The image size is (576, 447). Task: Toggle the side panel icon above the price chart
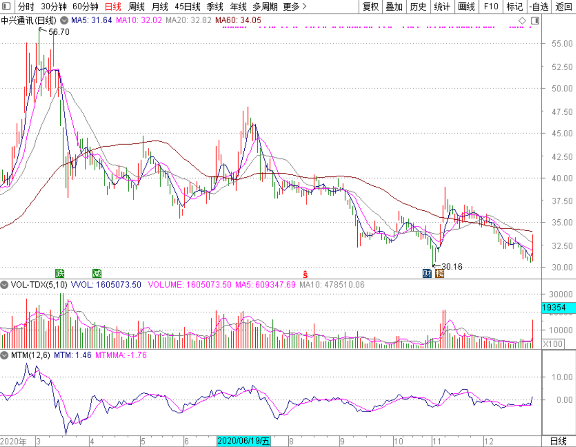(x=535, y=21)
